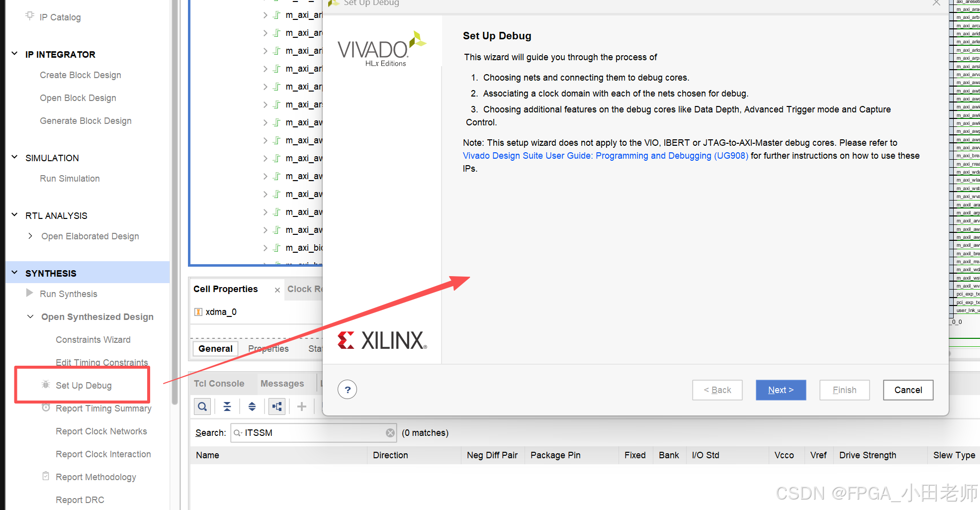
Task: Collapse the SIMULATION section
Action: point(15,157)
